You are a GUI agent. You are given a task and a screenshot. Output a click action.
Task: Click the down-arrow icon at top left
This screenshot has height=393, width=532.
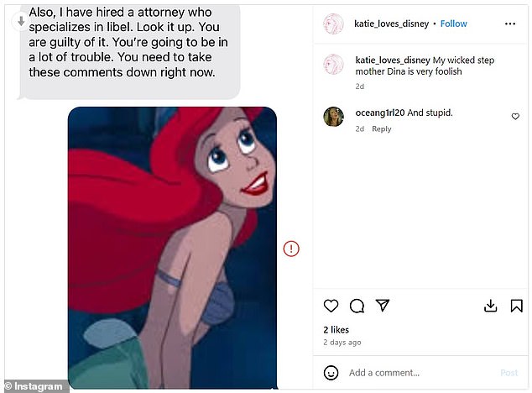21,21
